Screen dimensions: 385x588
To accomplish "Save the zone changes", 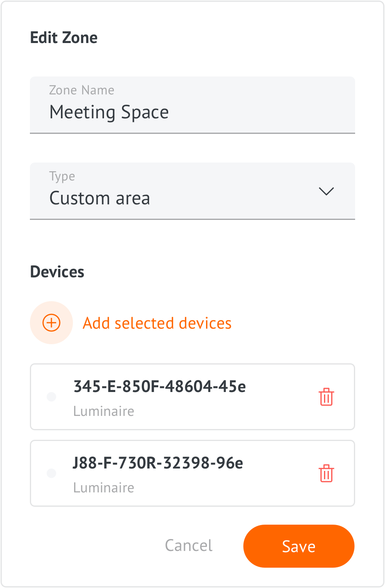I will (299, 546).
